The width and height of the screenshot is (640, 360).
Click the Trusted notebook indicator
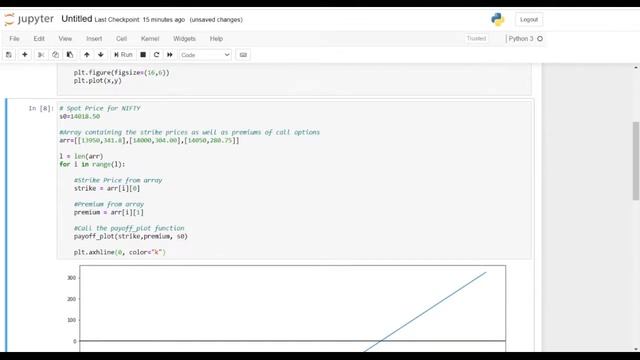(476, 38)
